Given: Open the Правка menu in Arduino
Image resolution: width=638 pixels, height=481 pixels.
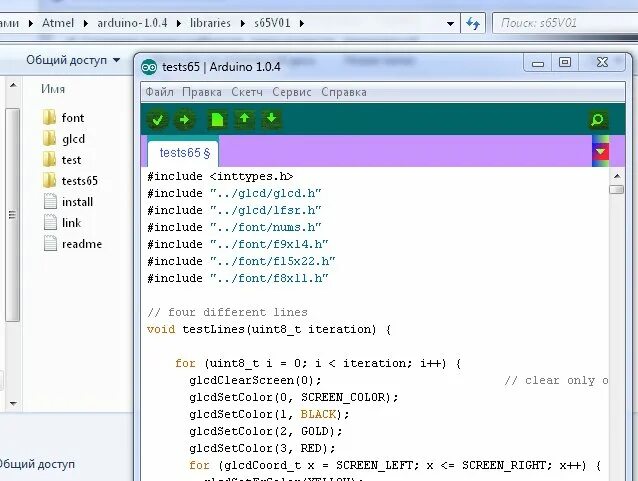Looking at the screenshot, I should pyautogui.click(x=202, y=92).
